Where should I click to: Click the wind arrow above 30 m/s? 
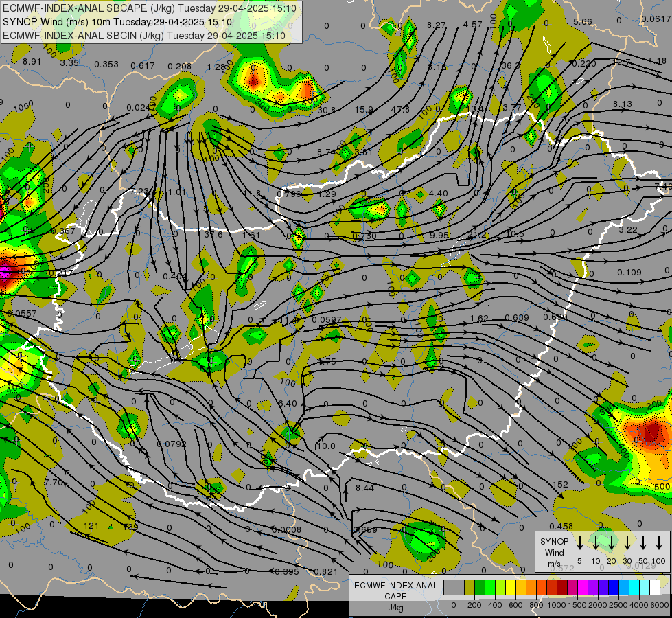click(627, 543)
